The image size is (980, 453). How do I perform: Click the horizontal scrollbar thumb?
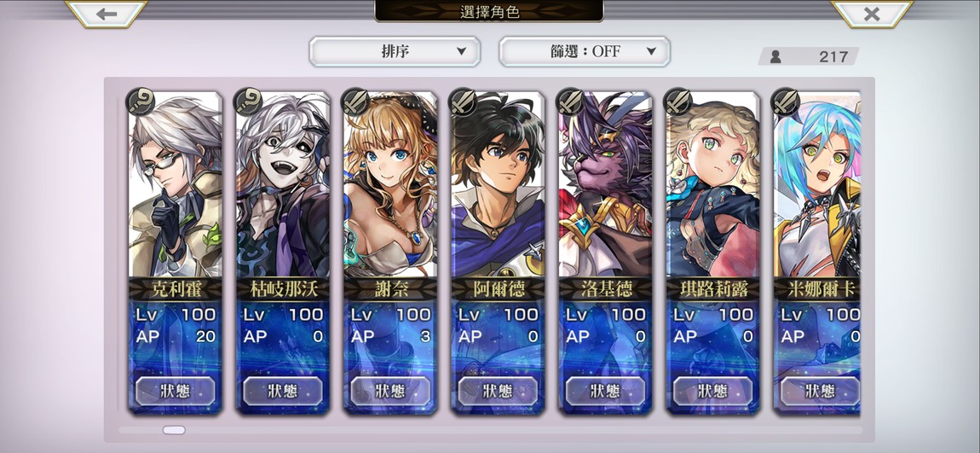coord(174,430)
